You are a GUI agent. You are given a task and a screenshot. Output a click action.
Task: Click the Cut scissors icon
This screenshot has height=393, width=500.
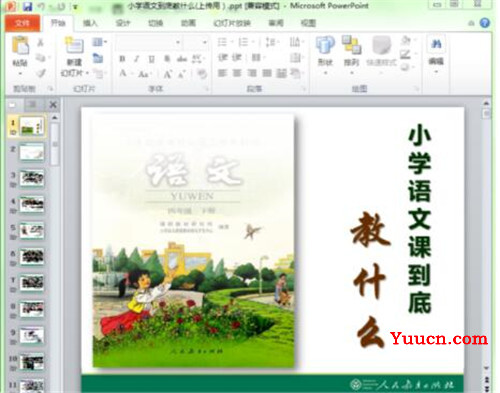point(40,42)
